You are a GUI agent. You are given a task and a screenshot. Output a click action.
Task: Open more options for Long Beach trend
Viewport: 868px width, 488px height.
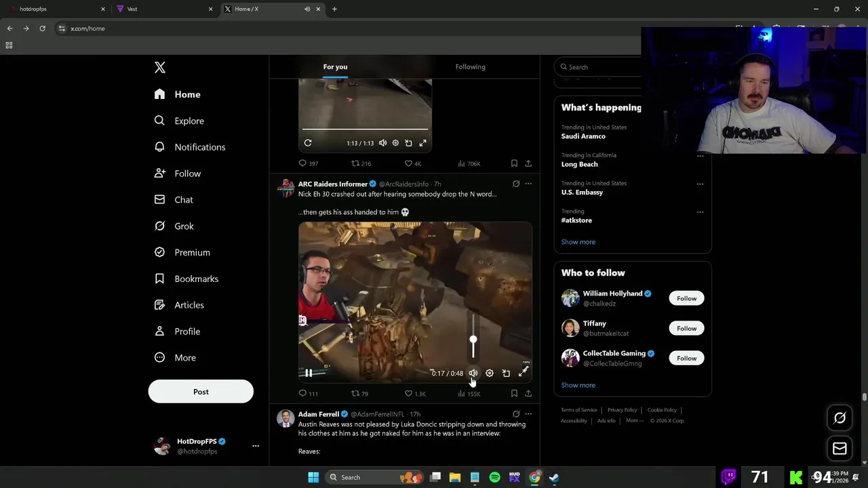point(700,156)
